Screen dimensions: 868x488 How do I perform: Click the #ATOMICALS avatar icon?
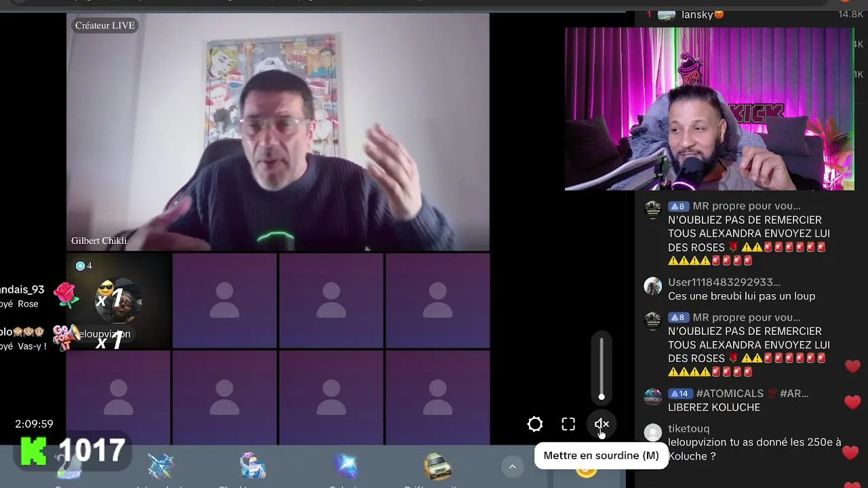pos(652,397)
